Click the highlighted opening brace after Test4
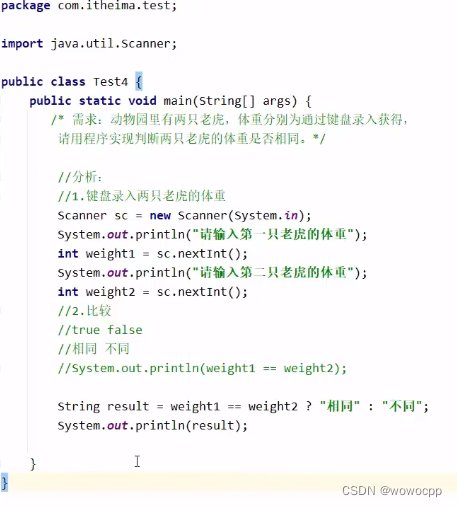 click(139, 82)
